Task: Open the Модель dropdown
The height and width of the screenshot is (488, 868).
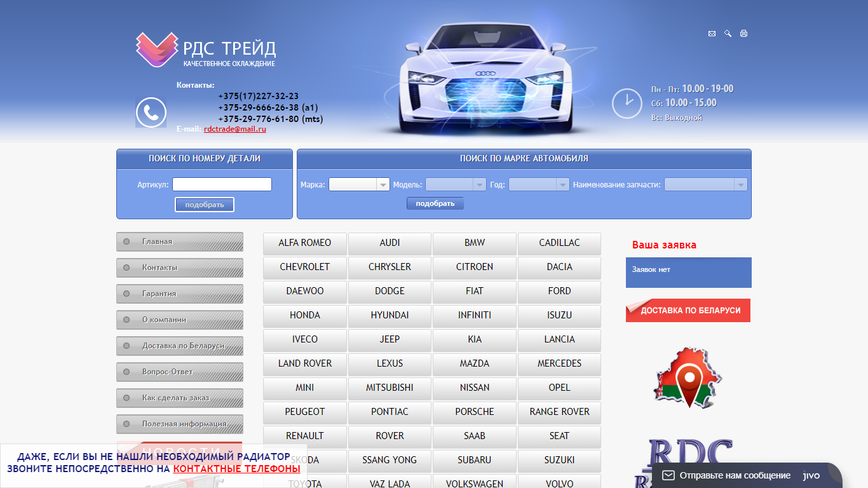Action: [x=456, y=184]
